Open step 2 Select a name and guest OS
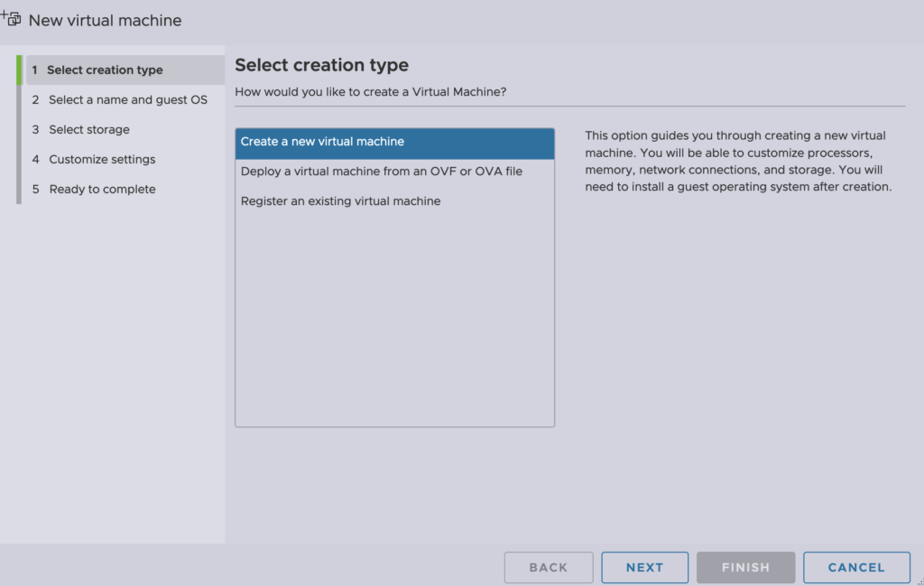This screenshot has width=924, height=586. click(x=128, y=100)
